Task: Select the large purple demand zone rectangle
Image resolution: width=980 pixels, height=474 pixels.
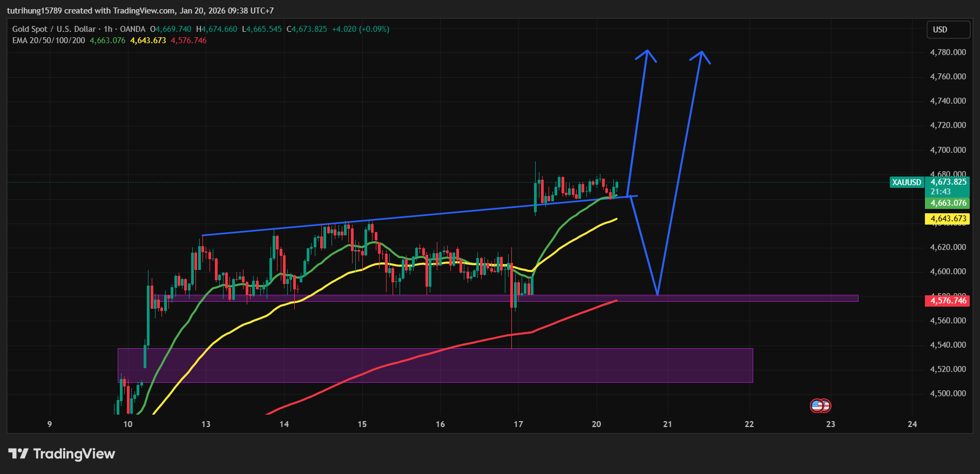Action: (x=435, y=365)
